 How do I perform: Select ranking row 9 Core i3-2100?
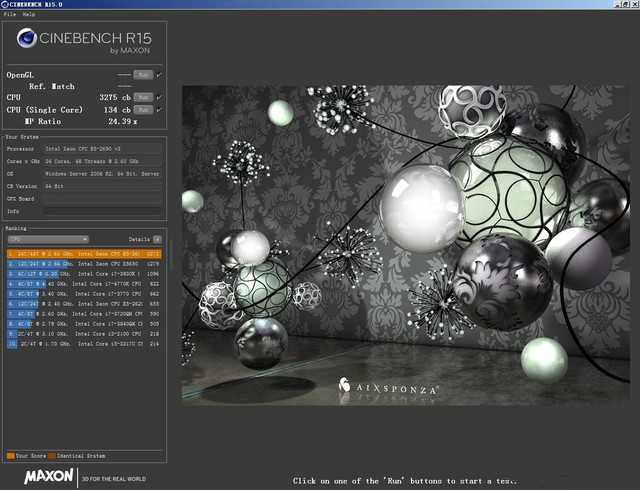coord(84,334)
